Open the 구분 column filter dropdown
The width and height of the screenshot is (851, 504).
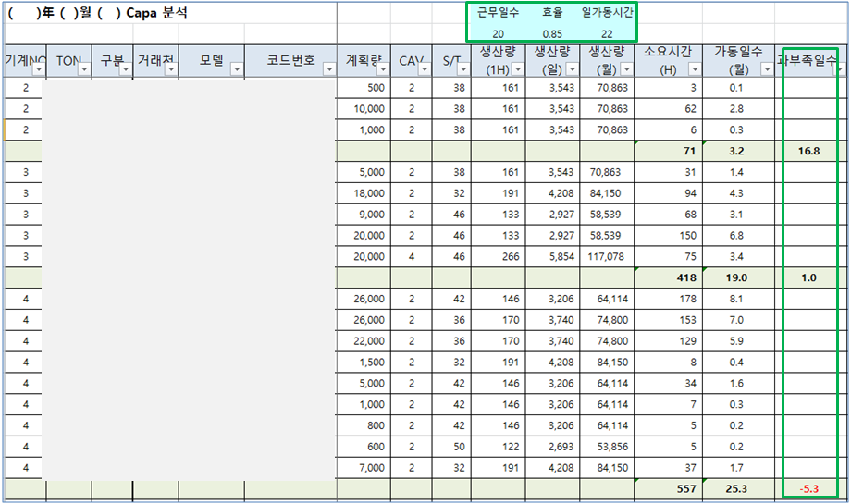point(126,69)
